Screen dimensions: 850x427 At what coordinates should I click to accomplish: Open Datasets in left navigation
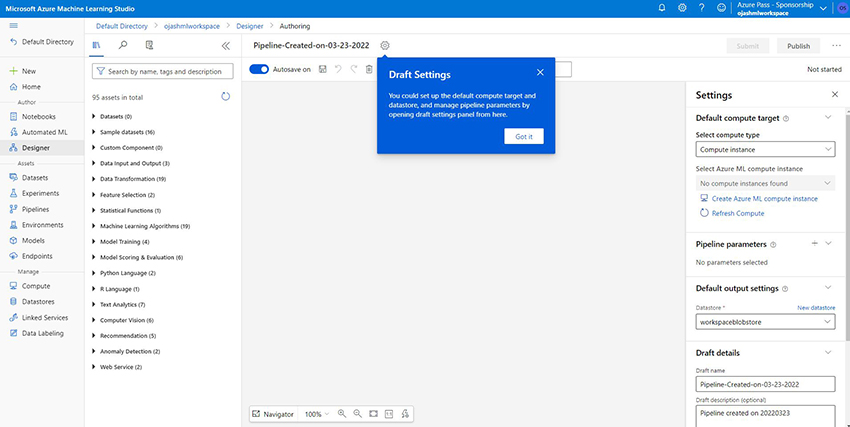(x=36, y=177)
